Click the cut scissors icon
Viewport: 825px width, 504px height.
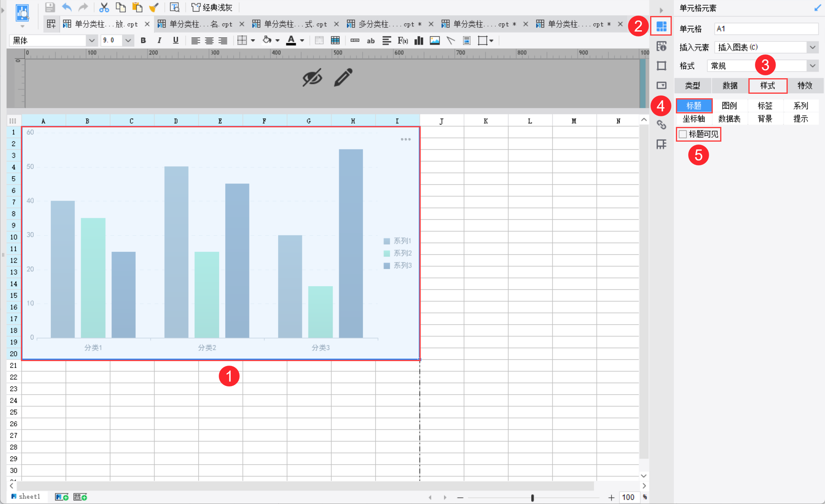104,7
